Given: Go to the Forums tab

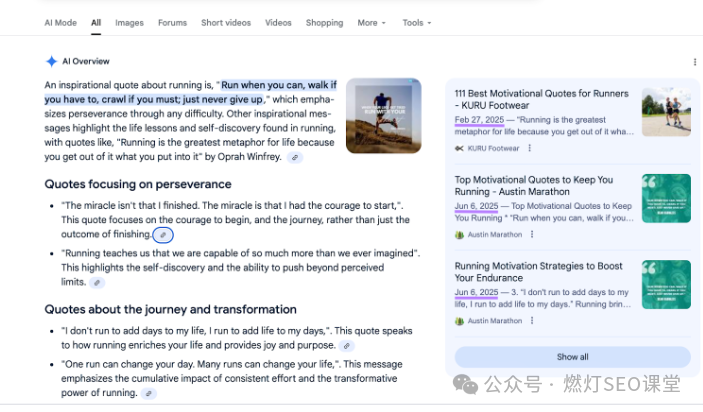Looking at the screenshot, I should coord(172,23).
